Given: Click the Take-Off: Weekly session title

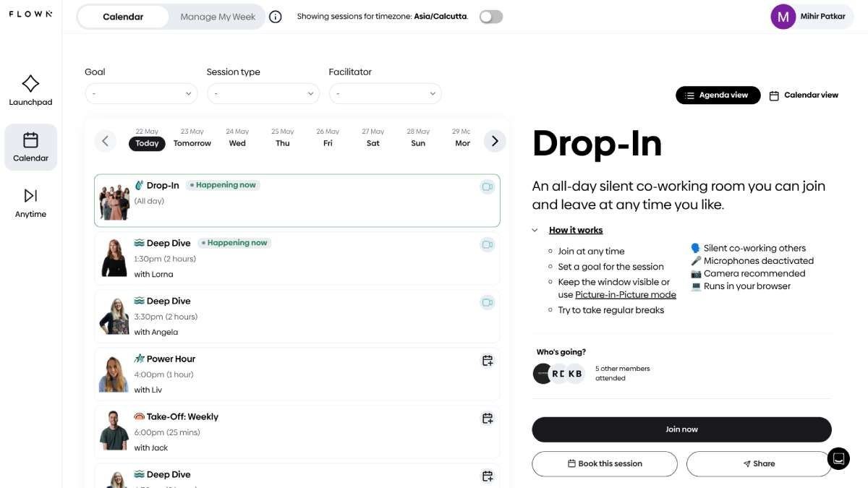Looking at the screenshot, I should pyautogui.click(x=182, y=416).
